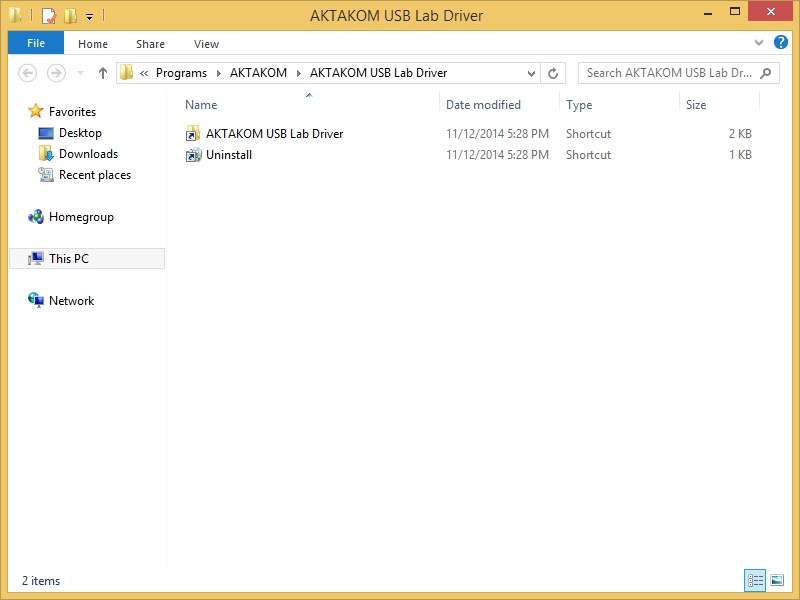Click the Desktop icon in the sidebar
Image resolution: width=800 pixels, height=600 pixels.
(x=46, y=133)
